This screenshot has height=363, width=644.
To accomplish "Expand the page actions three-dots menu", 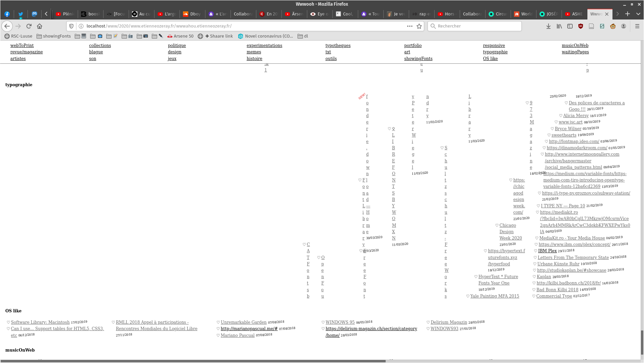I will pyautogui.click(x=409, y=26).
